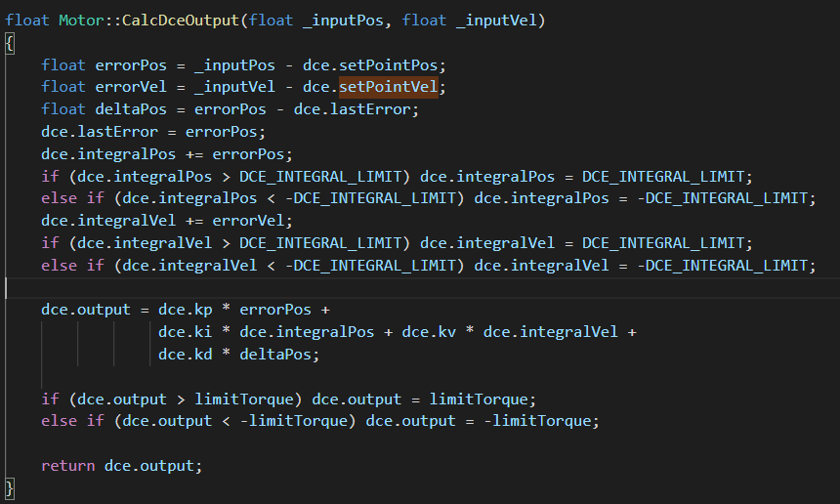Click dce.kd in the output expression
Screen dimensions: 840x504
pos(185,354)
